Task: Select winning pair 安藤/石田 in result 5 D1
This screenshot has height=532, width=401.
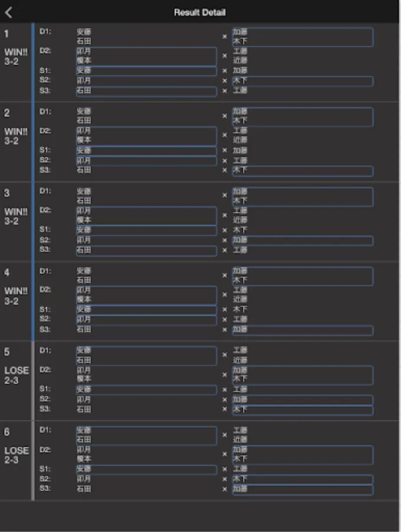Action: pyautogui.click(x=146, y=356)
